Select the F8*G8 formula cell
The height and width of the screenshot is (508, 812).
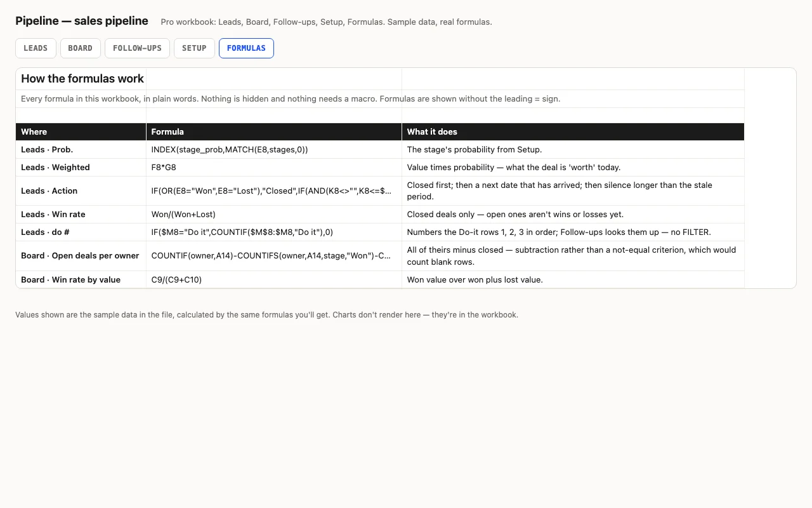click(274, 168)
